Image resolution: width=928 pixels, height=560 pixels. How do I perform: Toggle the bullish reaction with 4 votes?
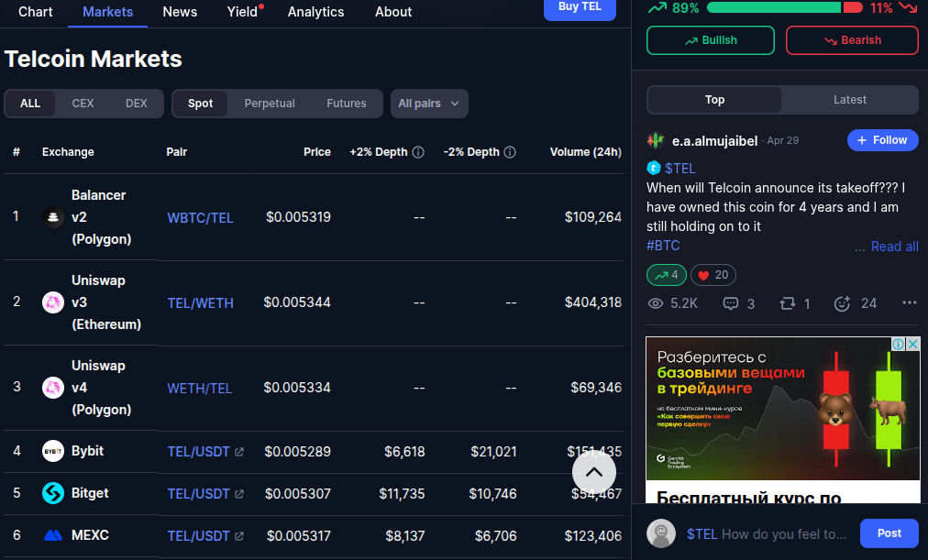click(667, 275)
